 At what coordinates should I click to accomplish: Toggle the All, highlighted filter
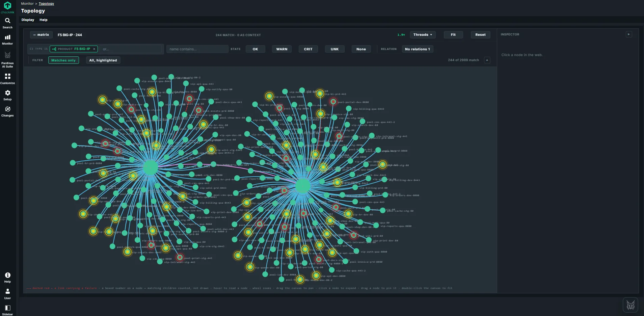pos(103,60)
